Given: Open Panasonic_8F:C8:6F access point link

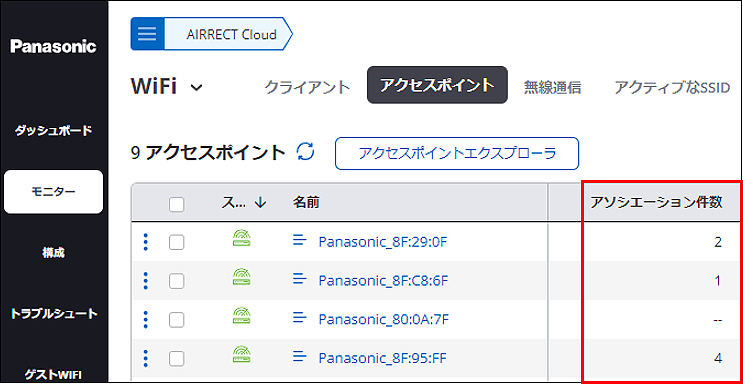Looking at the screenshot, I should coord(383,281).
